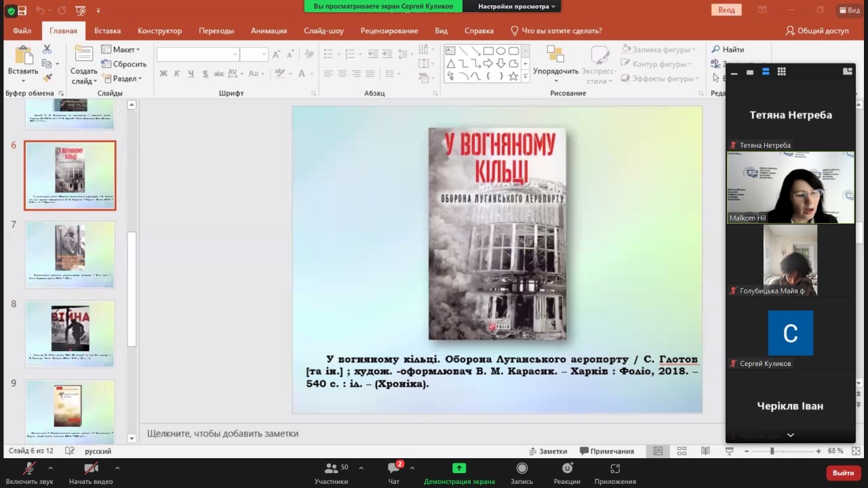Click the Cut scissors icon
This screenshot has width=868, height=488.
[47, 49]
